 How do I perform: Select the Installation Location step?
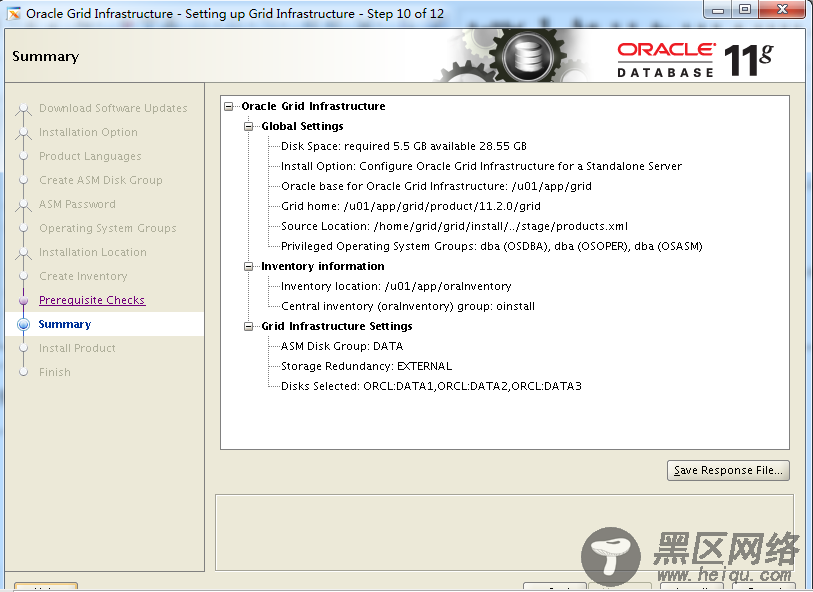93,252
